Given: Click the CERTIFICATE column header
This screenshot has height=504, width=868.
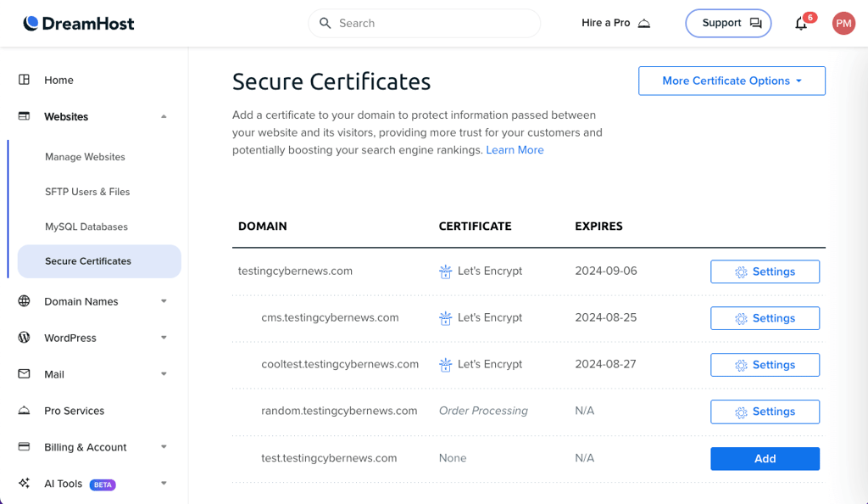Looking at the screenshot, I should point(475,226).
